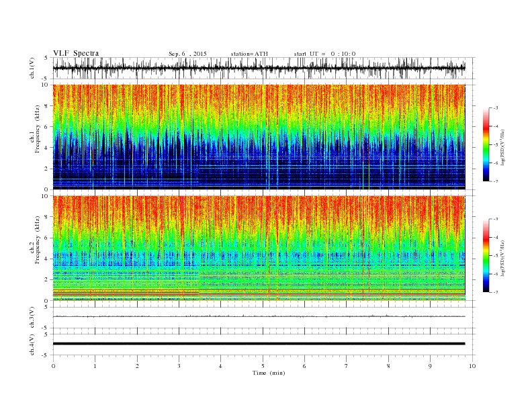Click the "-5" tick on ch.2 color bar
Screen dimensions: 532x411
click(496, 256)
